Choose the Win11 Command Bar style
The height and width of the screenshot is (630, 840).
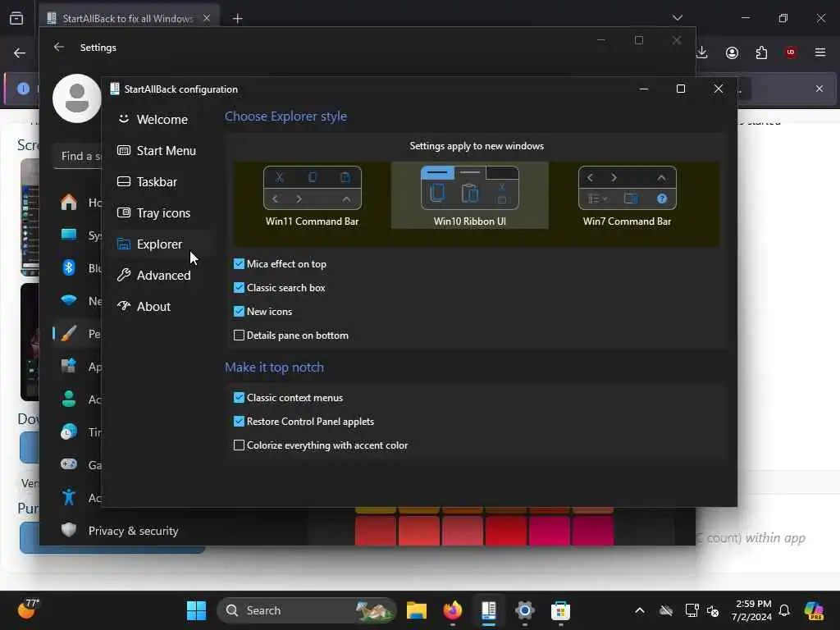tap(313, 195)
